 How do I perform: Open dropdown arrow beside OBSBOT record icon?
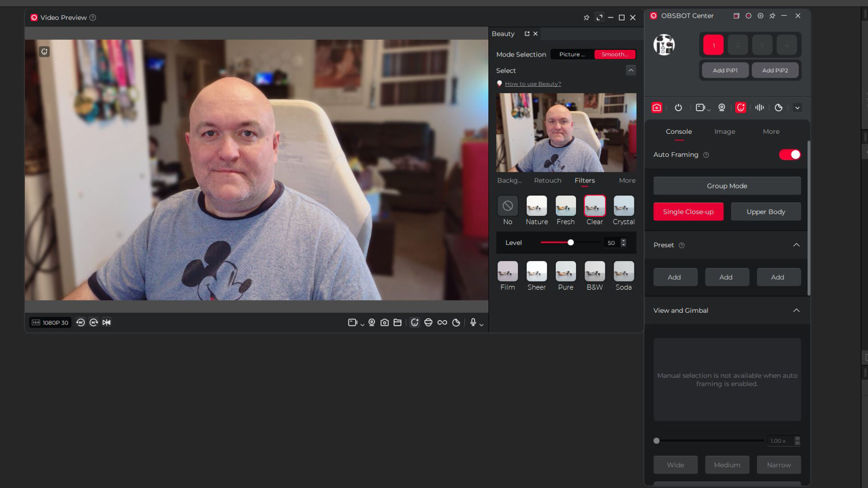click(x=709, y=110)
